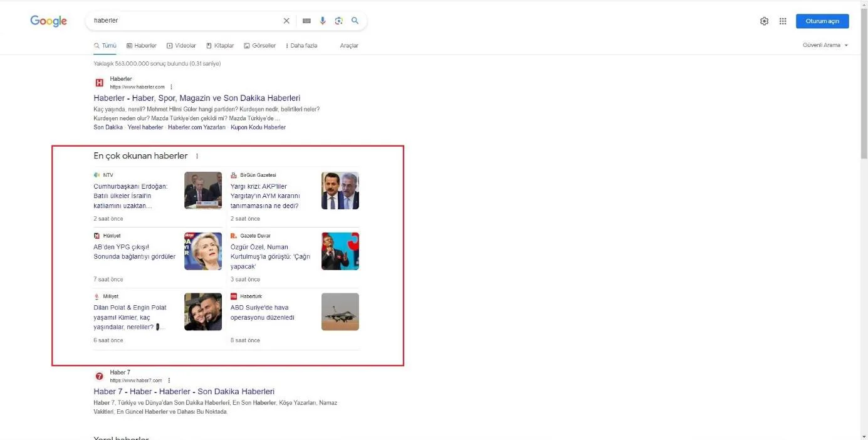Click the 7 saat önce timestamp

click(x=108, y=280)
